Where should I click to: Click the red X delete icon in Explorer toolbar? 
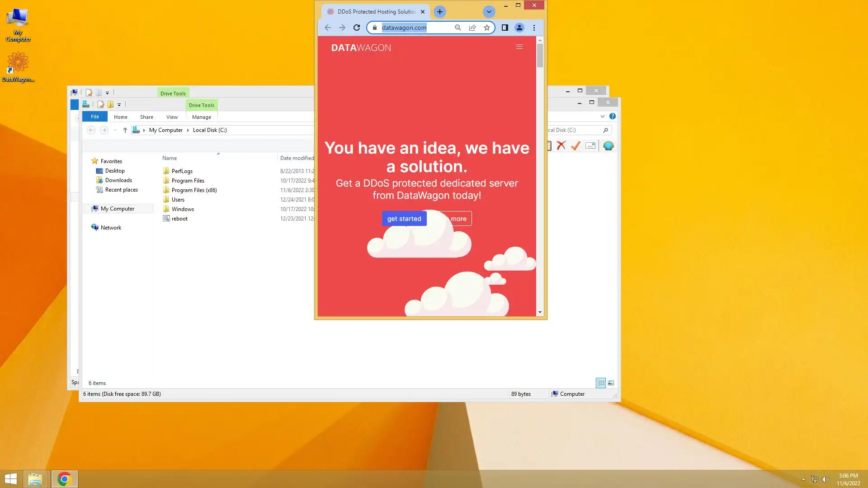click(561, 145)
